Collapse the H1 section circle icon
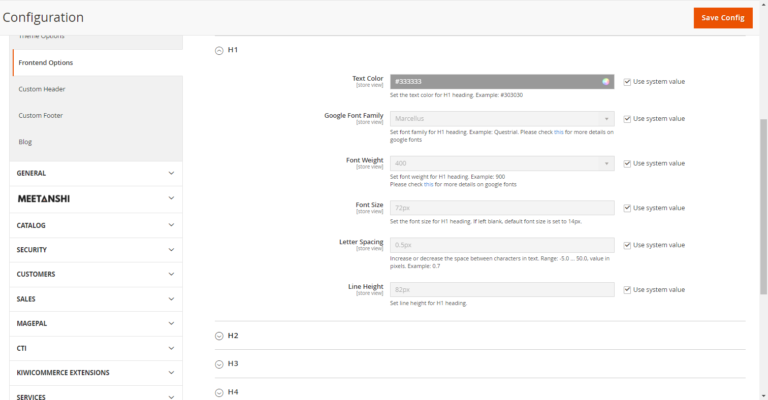This screenshot has height=400, width=768. 219,50
